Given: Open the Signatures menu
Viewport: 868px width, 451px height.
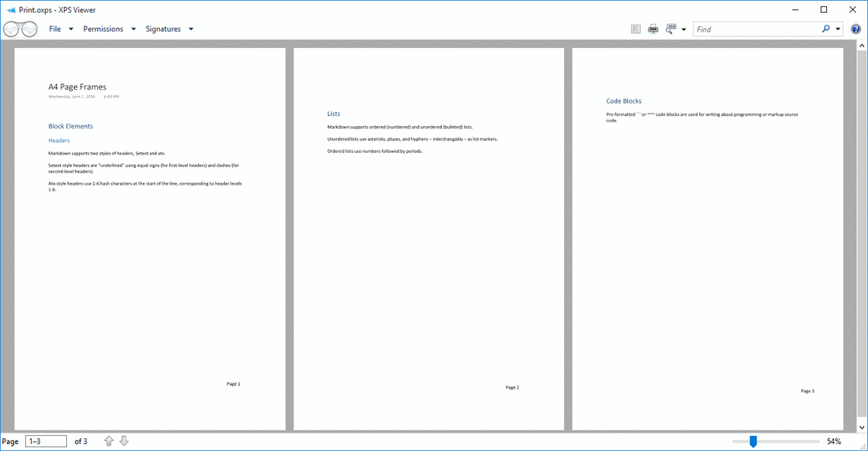Looking at the screenshot, I should (x=163, y=28).
